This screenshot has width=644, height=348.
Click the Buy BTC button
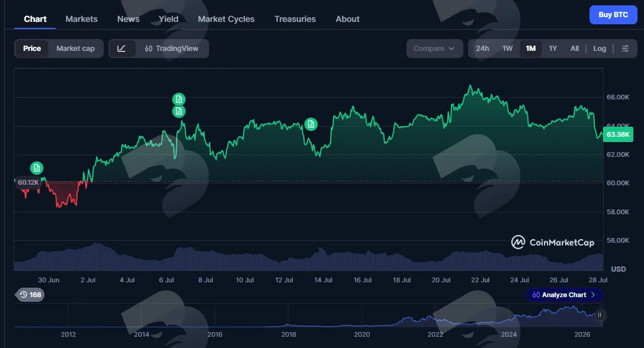[x=613, y=15]
